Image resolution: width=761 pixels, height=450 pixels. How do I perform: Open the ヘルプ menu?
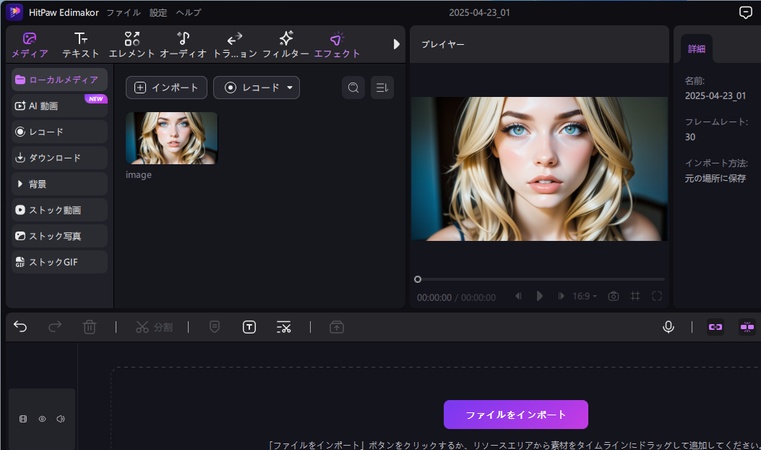(188, 13)
